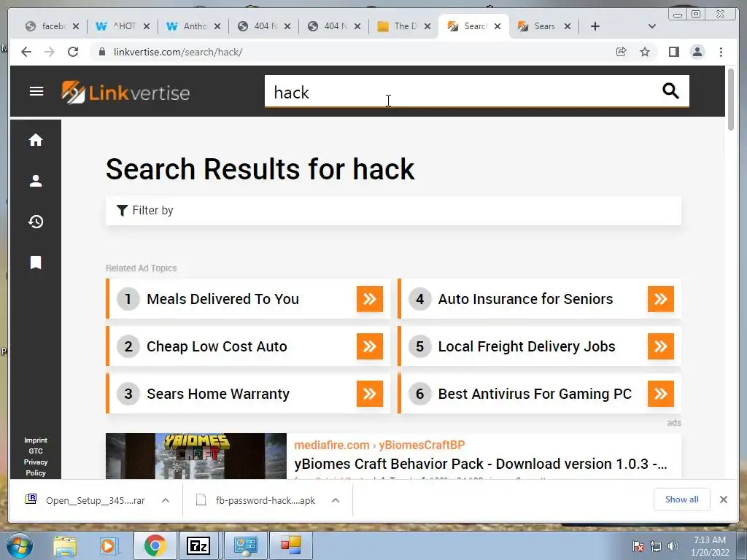The image size is (747, 560).
Task: Open history icon in sidebar
Action: 36,222
